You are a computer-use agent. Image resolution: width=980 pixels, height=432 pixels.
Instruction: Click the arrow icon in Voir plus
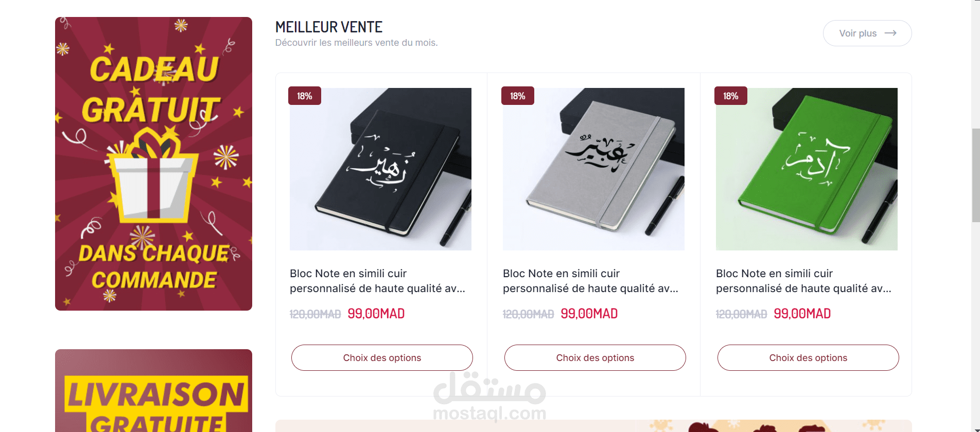pyautogui.click(x=890, y=33)
